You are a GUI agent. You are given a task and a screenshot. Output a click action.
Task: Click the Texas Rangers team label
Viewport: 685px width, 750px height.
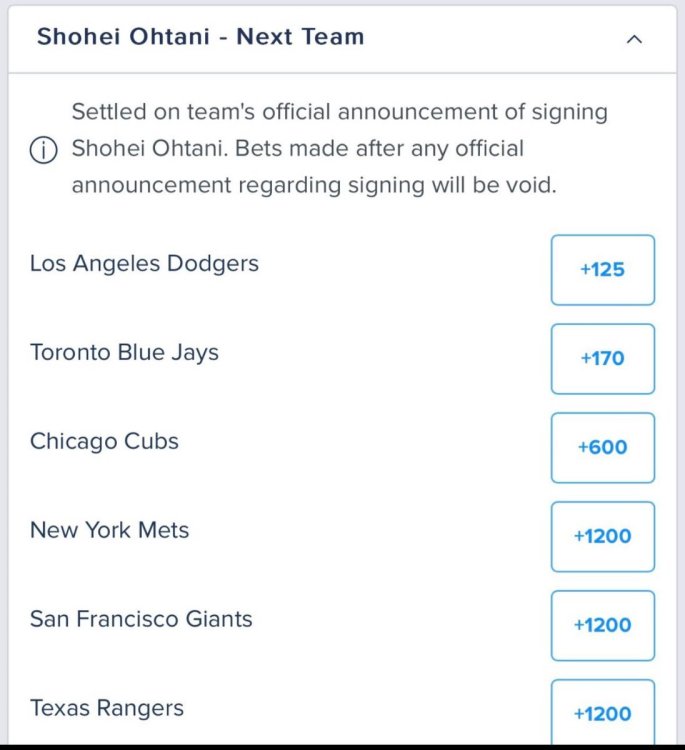107,709
